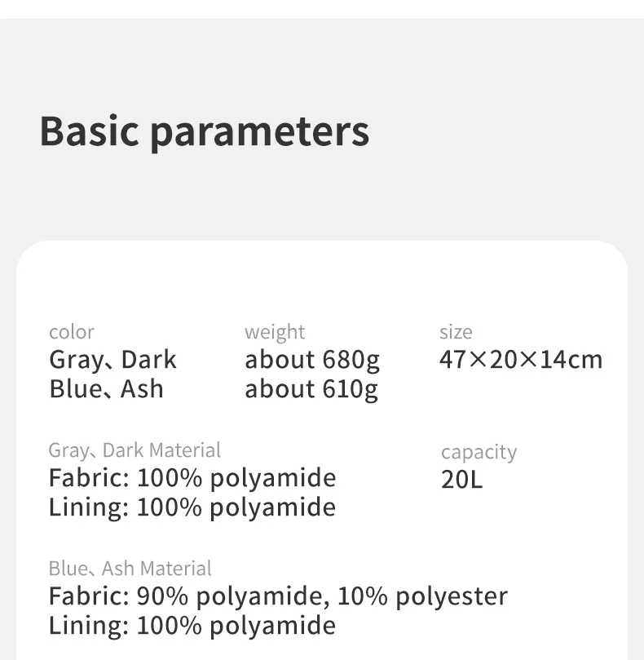This screenshot has width=644, height=660.
Task: Click the "Blue、Ash Material" subheading
Action: click(x=130, y=569)
